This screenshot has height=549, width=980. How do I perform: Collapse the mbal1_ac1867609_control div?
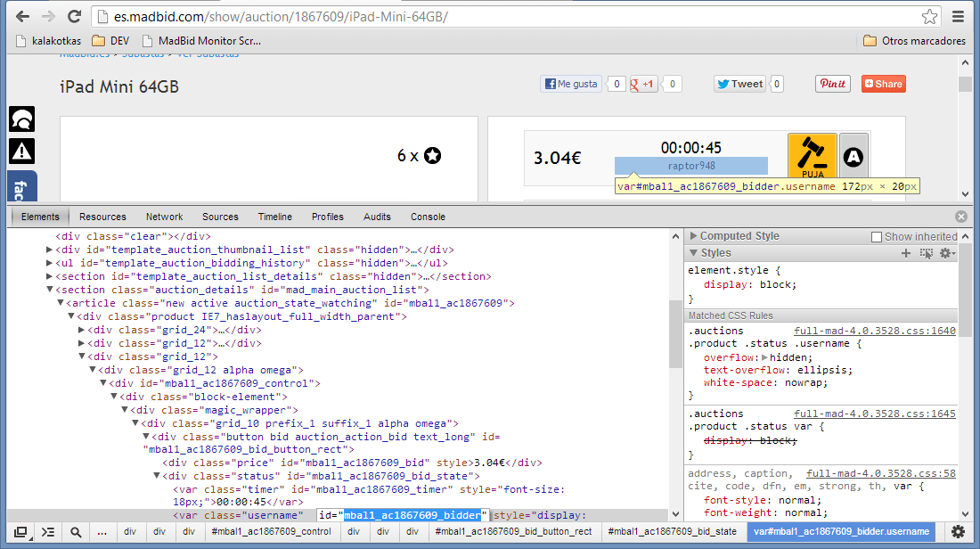point(103,382)
